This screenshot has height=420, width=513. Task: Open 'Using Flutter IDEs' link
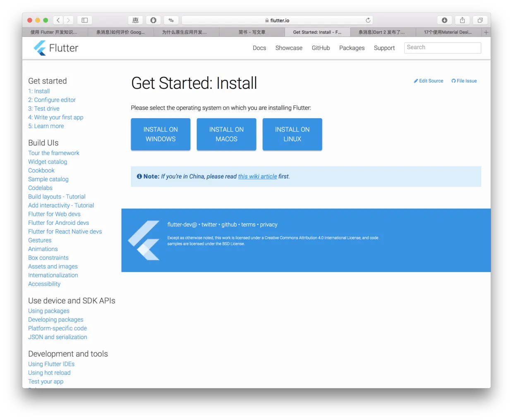(x=51, y=364)
